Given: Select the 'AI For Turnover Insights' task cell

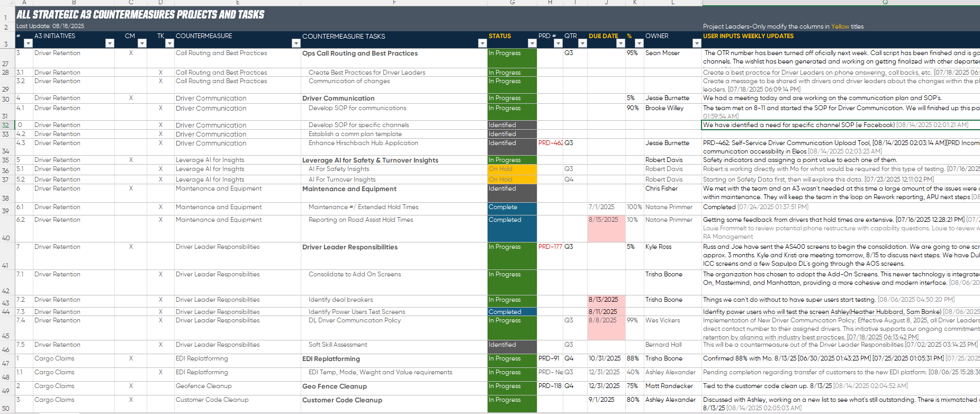Looking at the screenshot, I should click(x=394, y=179).
